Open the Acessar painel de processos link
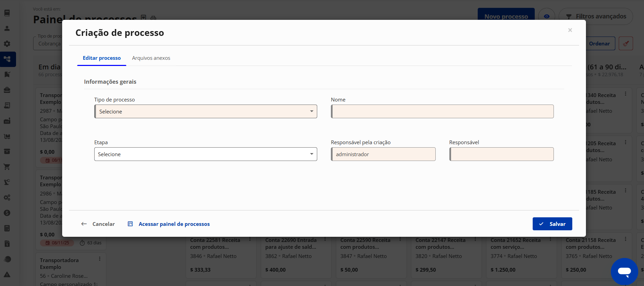This screenshot has height=286, width=644. pos(169,224)
